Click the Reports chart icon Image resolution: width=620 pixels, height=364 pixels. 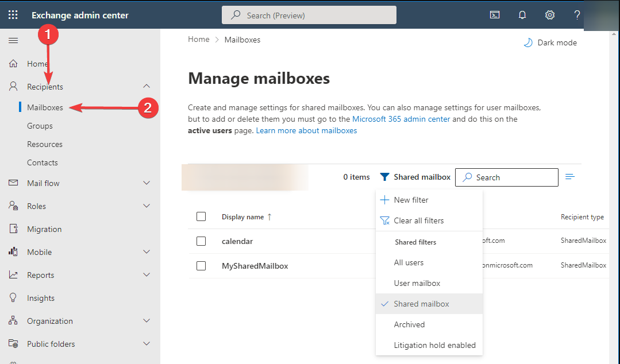pyautogui.click(x=13, y=274)
